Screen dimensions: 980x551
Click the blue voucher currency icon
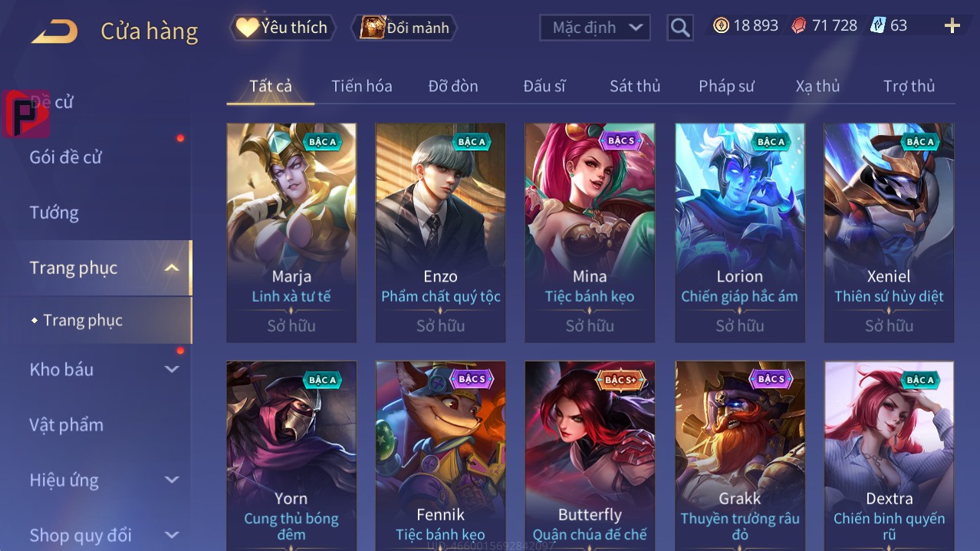coord(878,25)
